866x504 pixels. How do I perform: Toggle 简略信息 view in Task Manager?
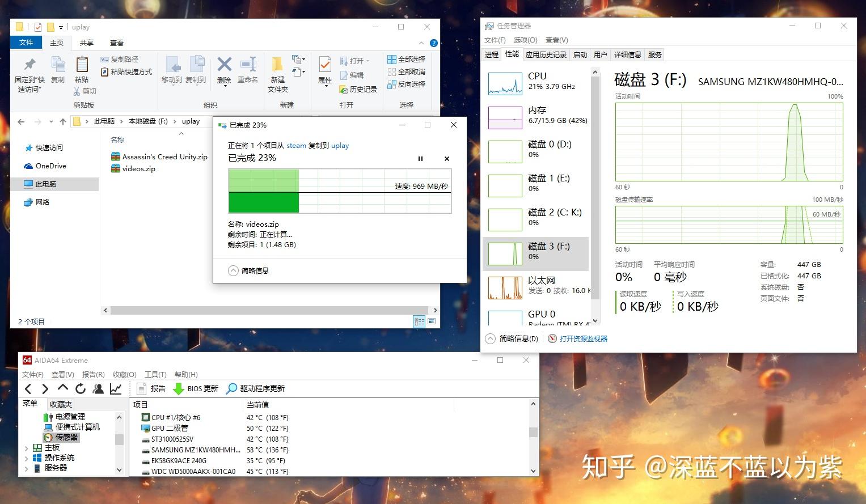coord(510,338)
